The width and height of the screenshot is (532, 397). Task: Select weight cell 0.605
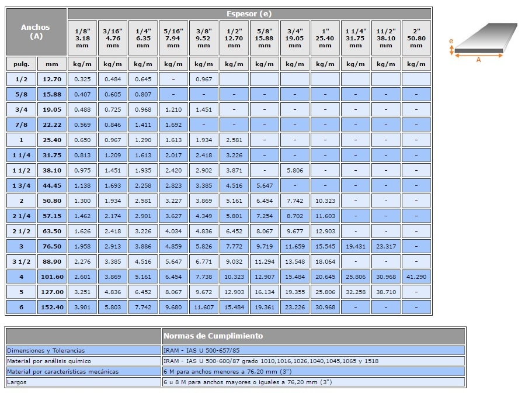[113, 94]
